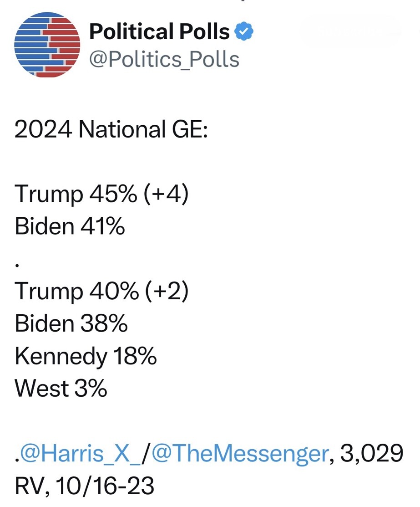Open the Political Polls profile avatar

click(x=47, y=45)
